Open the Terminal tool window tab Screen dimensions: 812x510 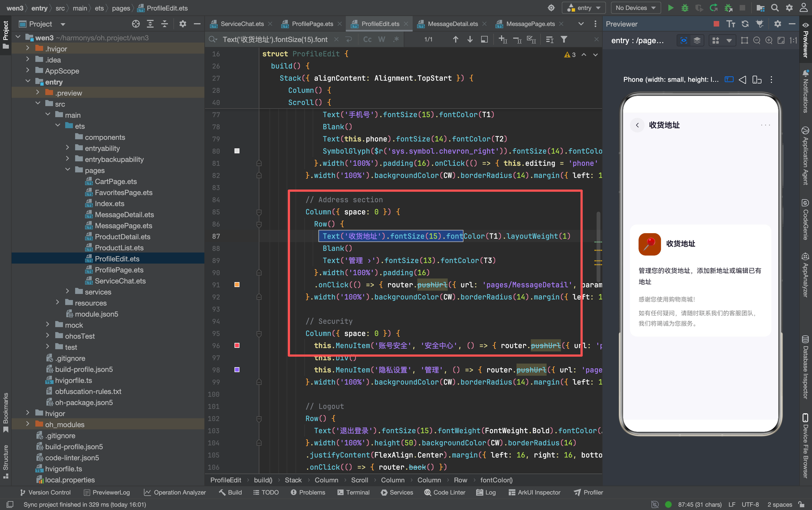click(353, 492)
